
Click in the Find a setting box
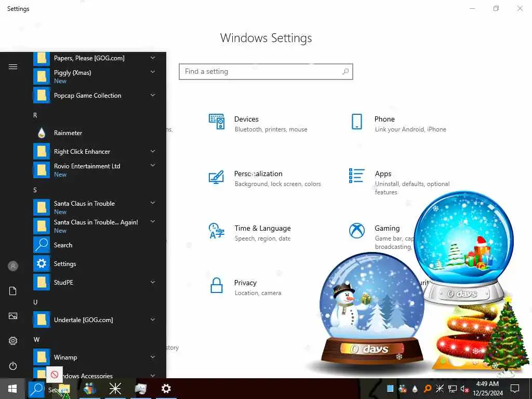click(x=265, y=72)
